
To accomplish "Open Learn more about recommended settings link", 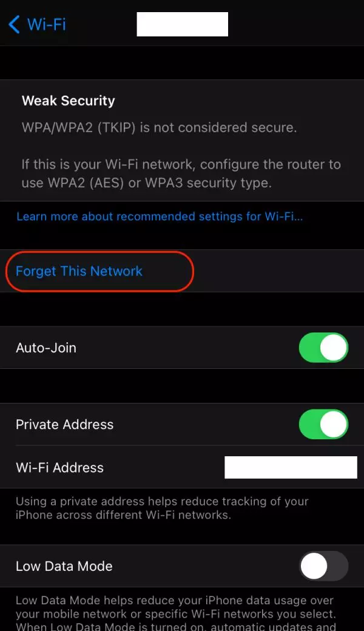I will click(x=160, y=217).
